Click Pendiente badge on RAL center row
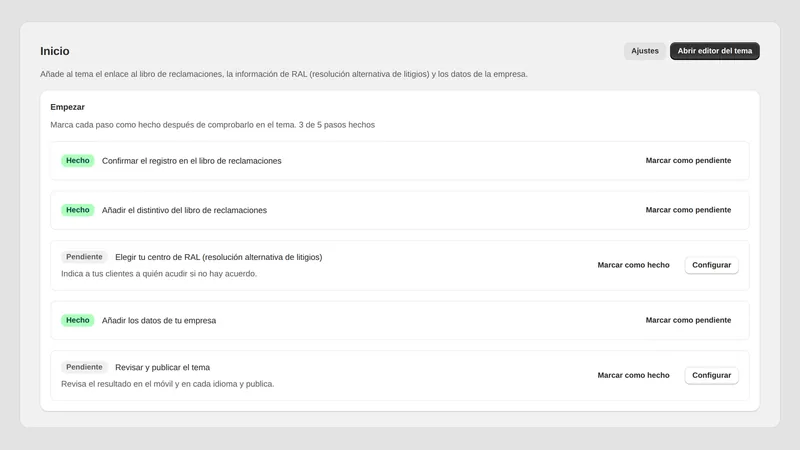The height and width of the screenshot is (450, 800). tap(84, 257)
